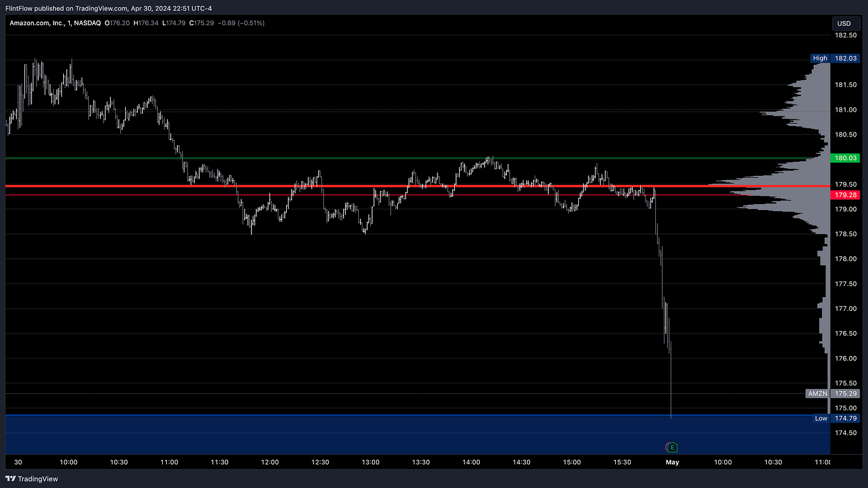Click the 11:30 time axis label
868x488 pixels.
point(220,462)
